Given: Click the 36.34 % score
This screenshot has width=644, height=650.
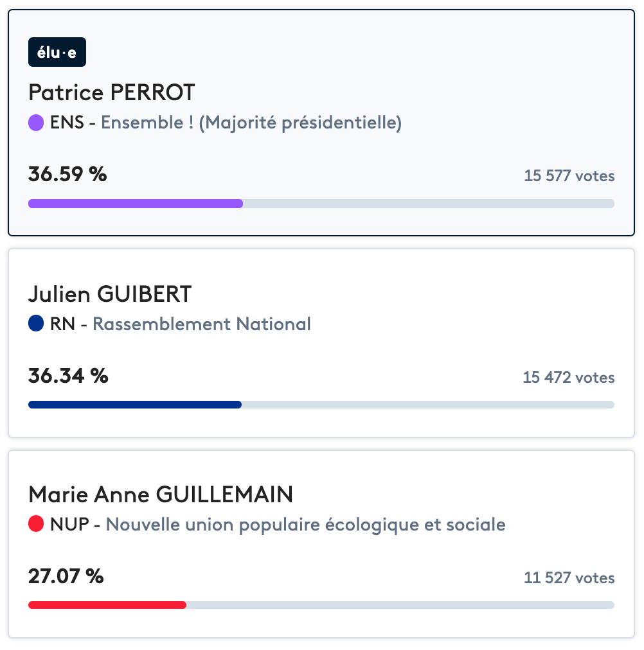Looking at the screenshot, I should pos(68,376).
